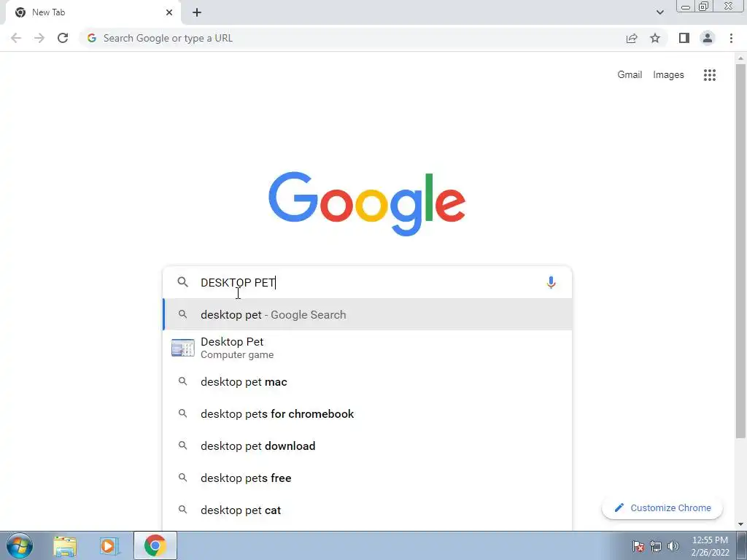747x560 pixels.
Task: Select suggestion 'desktop pet download'
Action: tap(368, 446)
